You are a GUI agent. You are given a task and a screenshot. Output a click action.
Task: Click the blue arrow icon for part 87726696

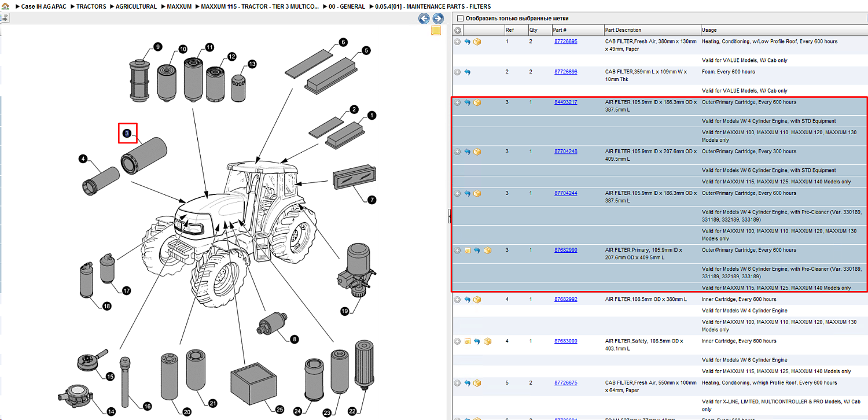pos(468,72)
